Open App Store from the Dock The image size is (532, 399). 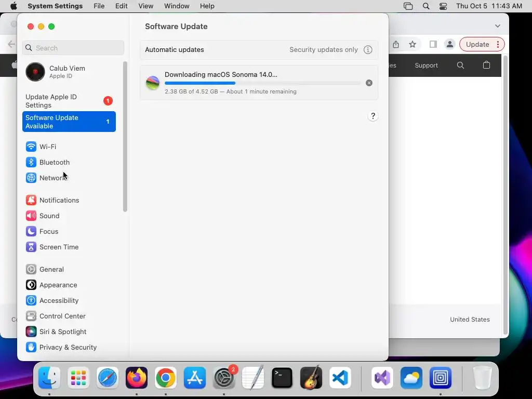tap(195, 378)
